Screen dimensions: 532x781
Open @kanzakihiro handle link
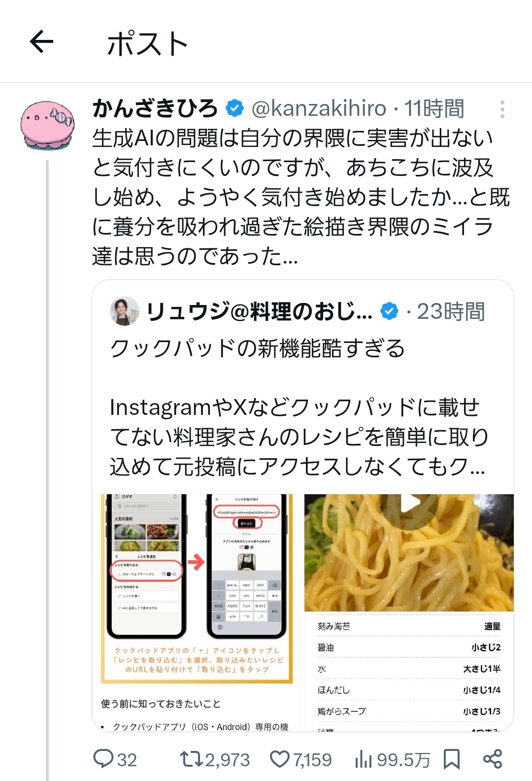coord(319,109)
